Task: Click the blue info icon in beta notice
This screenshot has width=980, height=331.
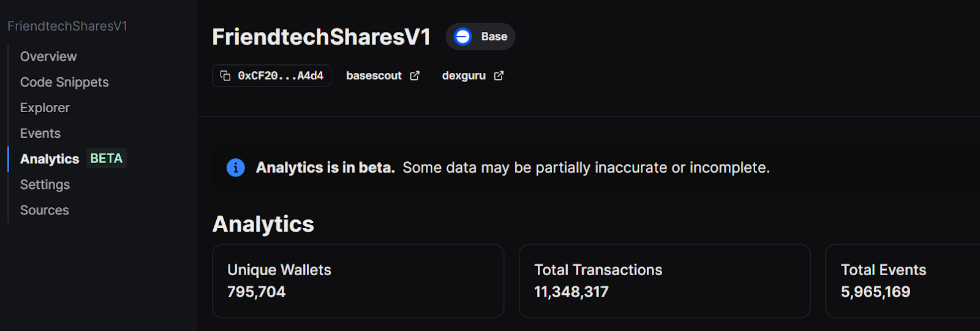Action: tap(236, 167)
